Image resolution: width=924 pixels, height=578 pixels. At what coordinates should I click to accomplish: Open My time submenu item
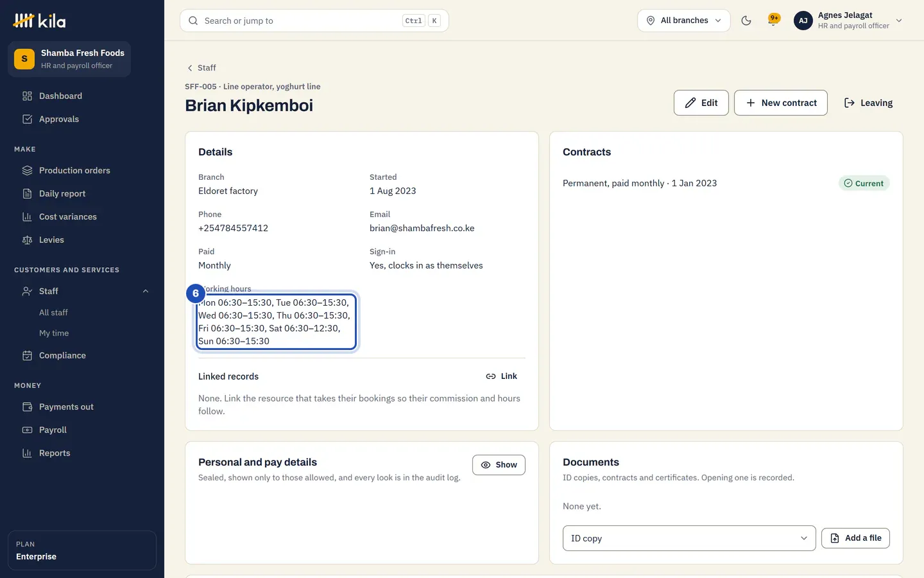[54, 333]
